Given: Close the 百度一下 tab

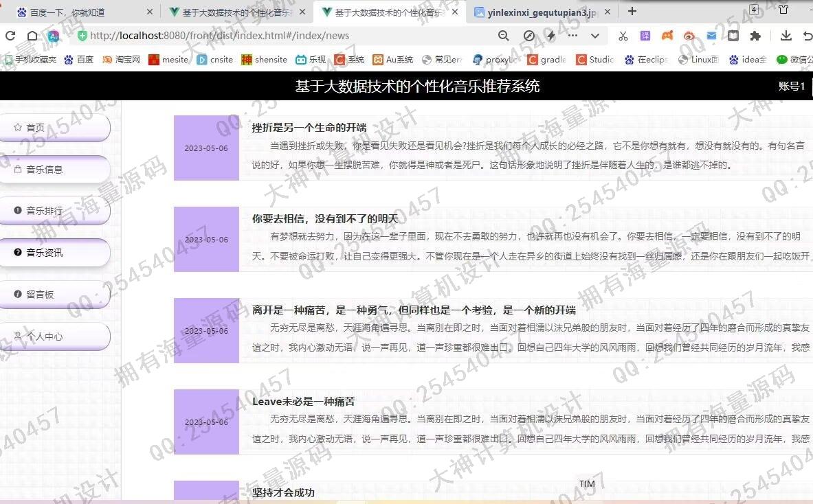Looking at the screenshot, I should click(x=149, y=12).
